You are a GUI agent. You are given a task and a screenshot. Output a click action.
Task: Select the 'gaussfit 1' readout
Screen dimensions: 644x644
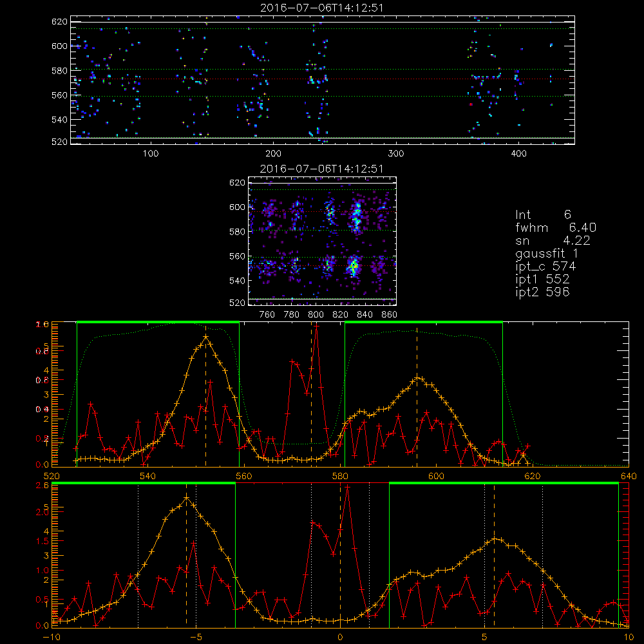pos(547,253)
